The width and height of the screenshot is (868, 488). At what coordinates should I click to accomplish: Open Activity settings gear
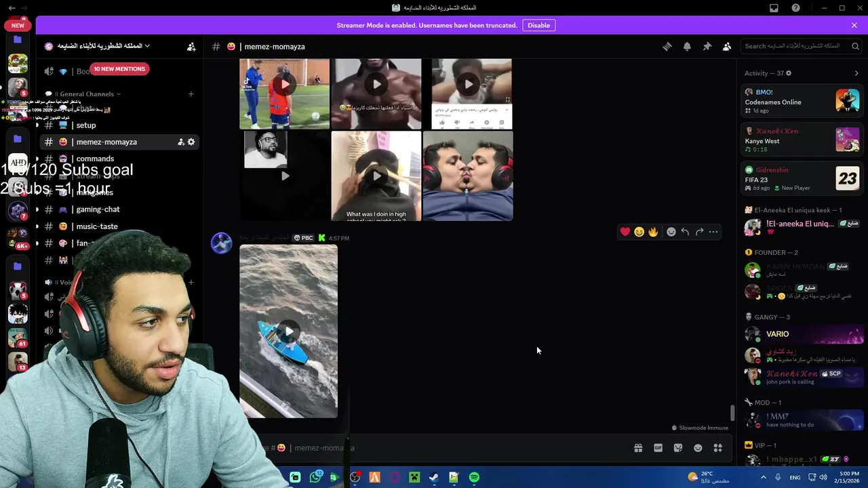click(788, 73)
